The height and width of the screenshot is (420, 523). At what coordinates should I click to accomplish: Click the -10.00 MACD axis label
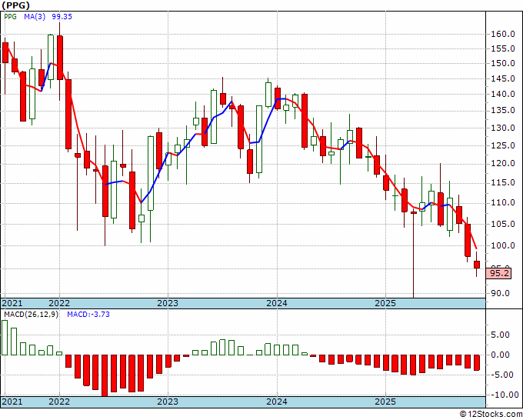tap(503, 395)
